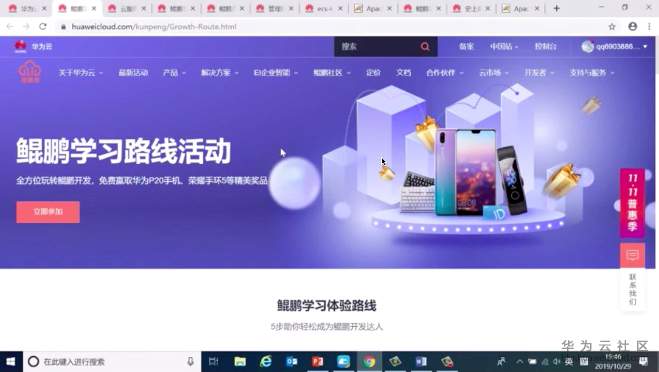Click the pink Kunpeng cloud logo in navigation
The height and width of the screenshot is (372, 659).
point(29,72)
